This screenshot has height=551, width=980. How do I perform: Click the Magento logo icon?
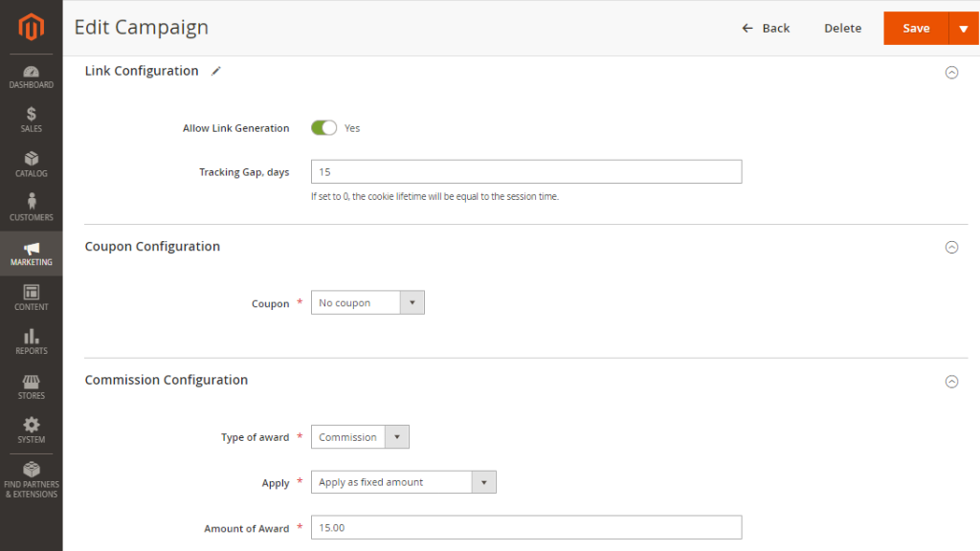click(x=32, y=27)
